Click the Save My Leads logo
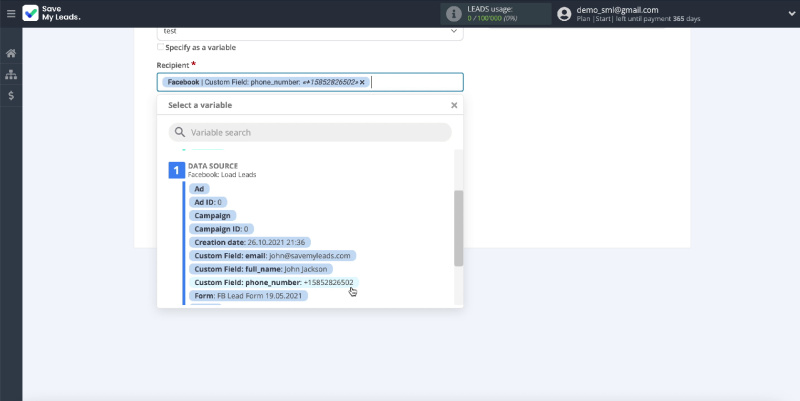Screen dimensions: 800x401 point(51,13)
